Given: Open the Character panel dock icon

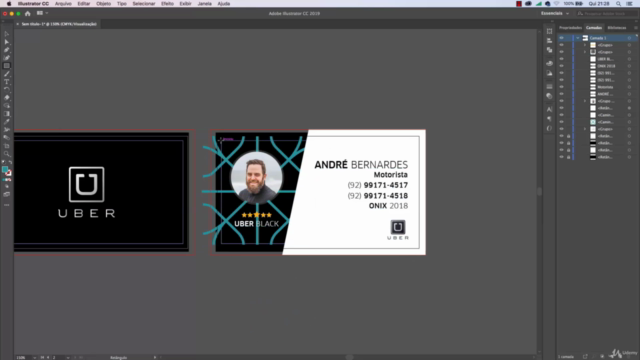Looking at the screenshot, I should [549, 109].
